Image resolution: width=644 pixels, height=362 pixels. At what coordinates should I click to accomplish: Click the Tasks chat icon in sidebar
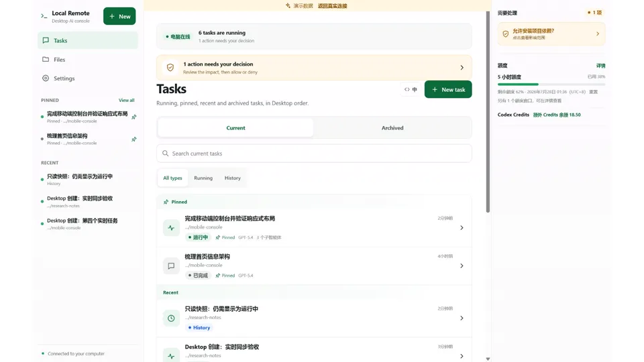46,40
